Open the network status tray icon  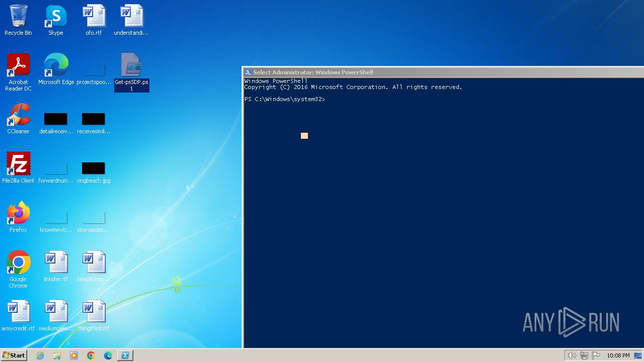click(584, 355)
